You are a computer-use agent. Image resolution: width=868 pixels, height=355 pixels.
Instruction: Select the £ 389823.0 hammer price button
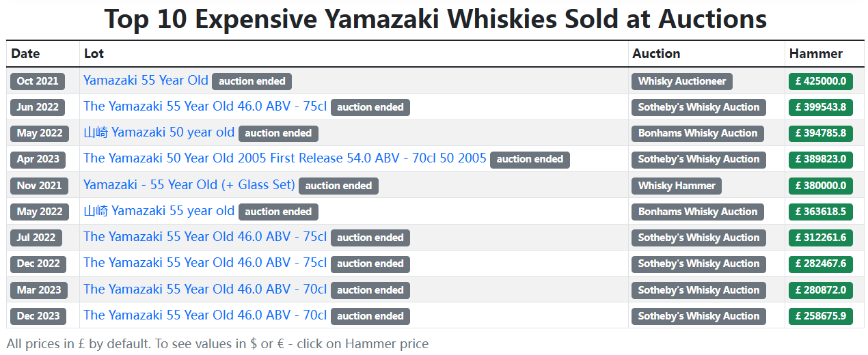820,159
